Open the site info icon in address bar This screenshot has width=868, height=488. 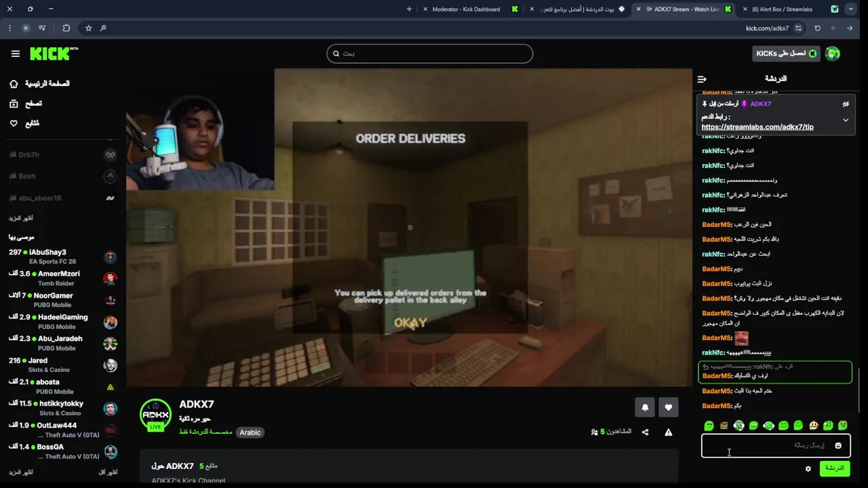coord(798,28)
